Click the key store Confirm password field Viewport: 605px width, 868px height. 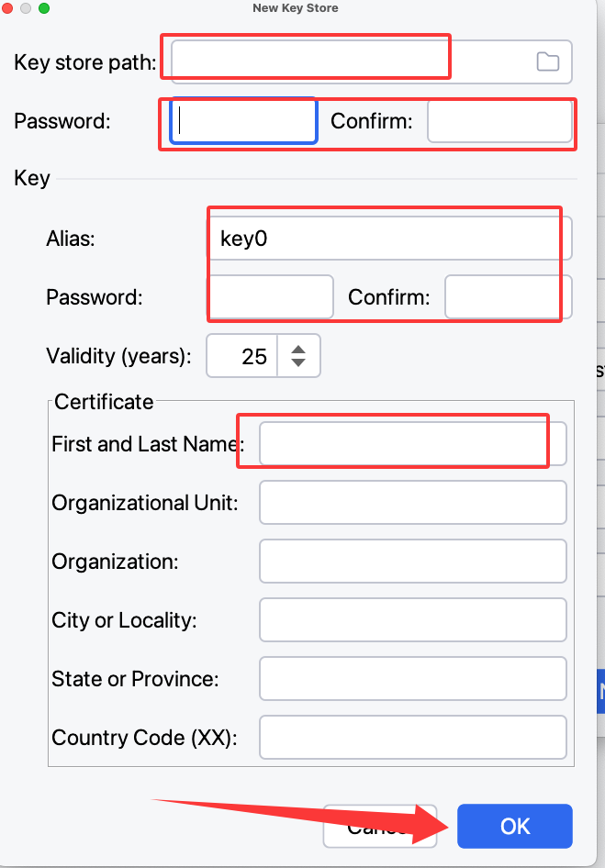click(499, 121)
